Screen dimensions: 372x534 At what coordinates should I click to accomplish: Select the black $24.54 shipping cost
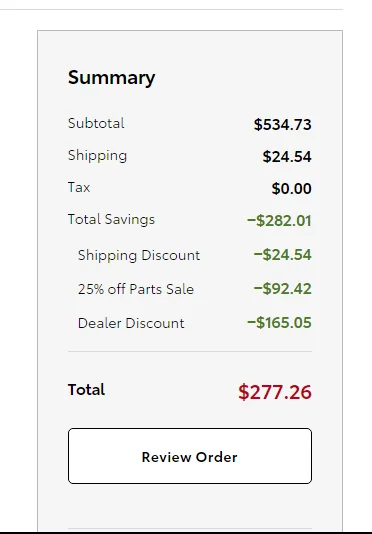287,157
